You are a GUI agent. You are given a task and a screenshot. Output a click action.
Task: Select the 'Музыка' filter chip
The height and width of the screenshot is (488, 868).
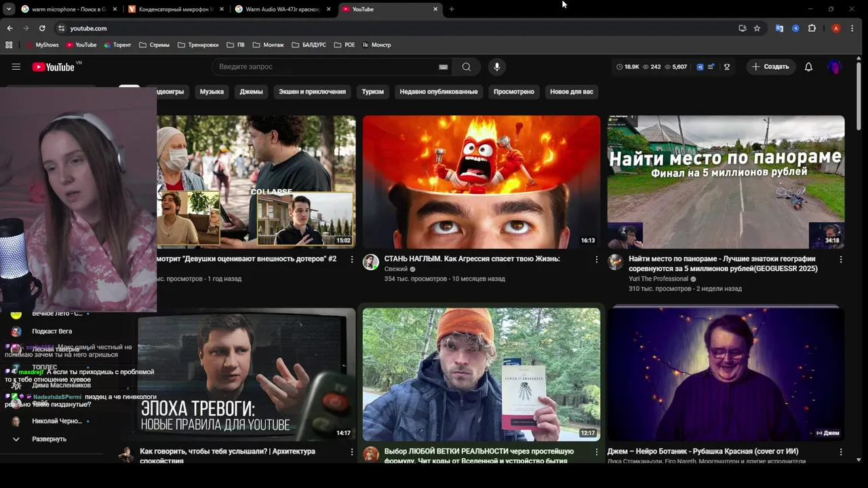click(212, 91)
